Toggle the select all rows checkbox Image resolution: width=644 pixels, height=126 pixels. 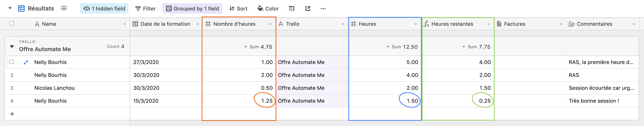(12, 24)
